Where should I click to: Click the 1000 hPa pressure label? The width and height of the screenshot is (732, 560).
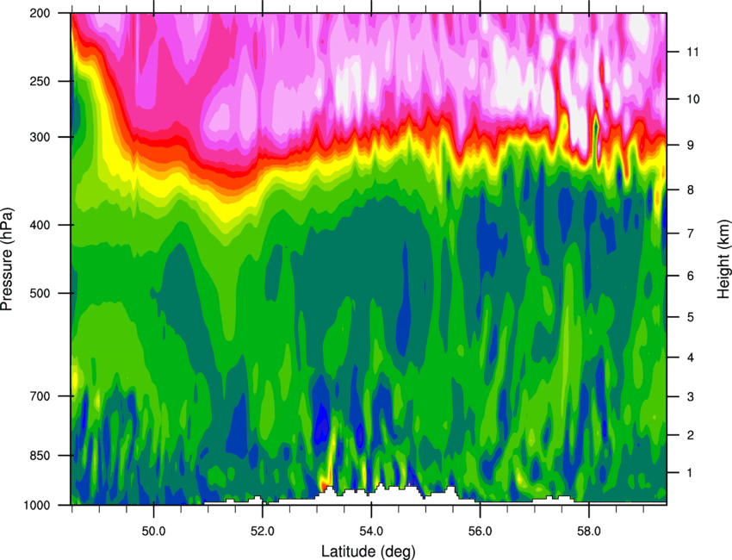(36, 506)
